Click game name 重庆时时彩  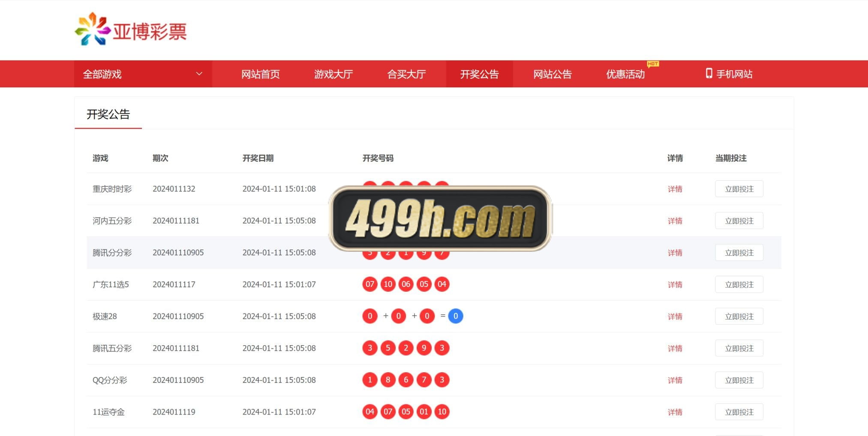point(112,189)
